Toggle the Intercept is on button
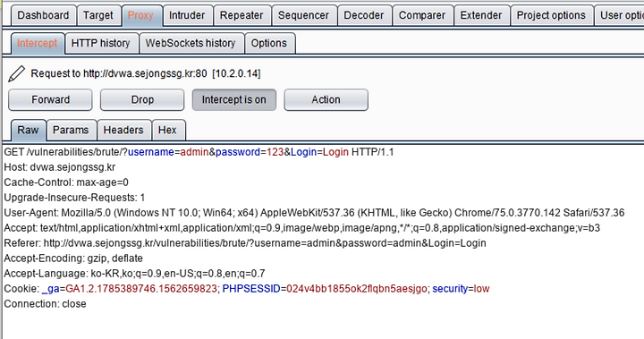This screenshot has height=339, width=644. pos(234,100)
